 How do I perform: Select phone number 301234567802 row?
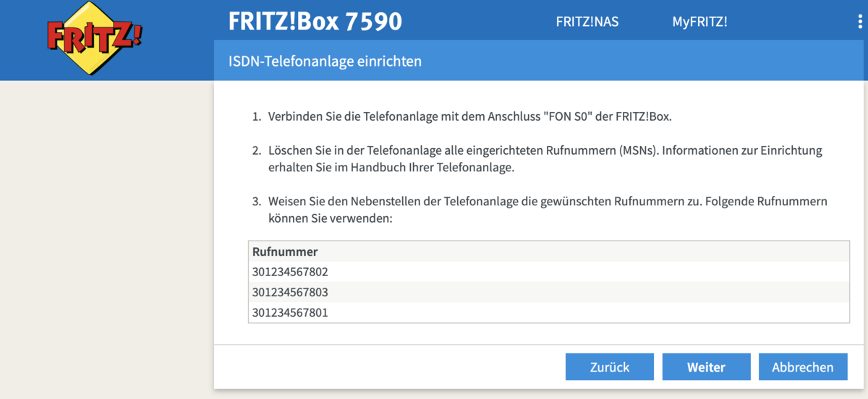[289, 272]
